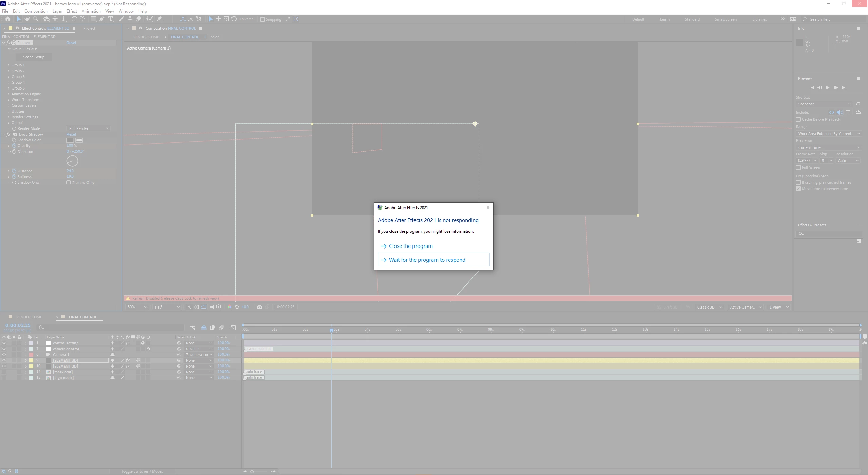Open the Composition menu
The image size is (868, 475).
click(36, 11)
